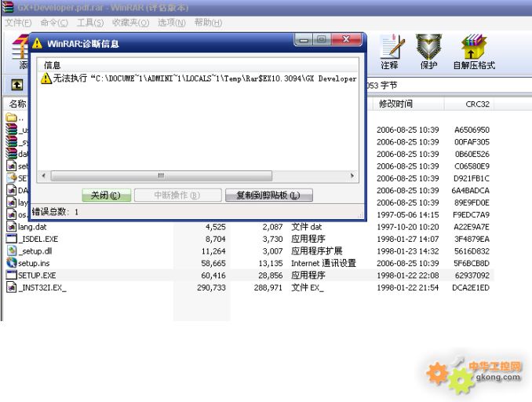Click the date 1998-01-23 14:32
The width and height of the screenshot is (532, 402).
click(408, 251)
